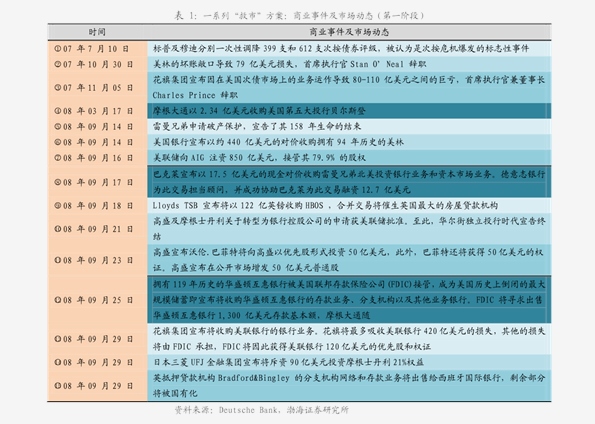Viewport: 595px width, 424px height.
Task: Select the circled number 2 beside 07年10月30日
Action: [x=57, y=64]
